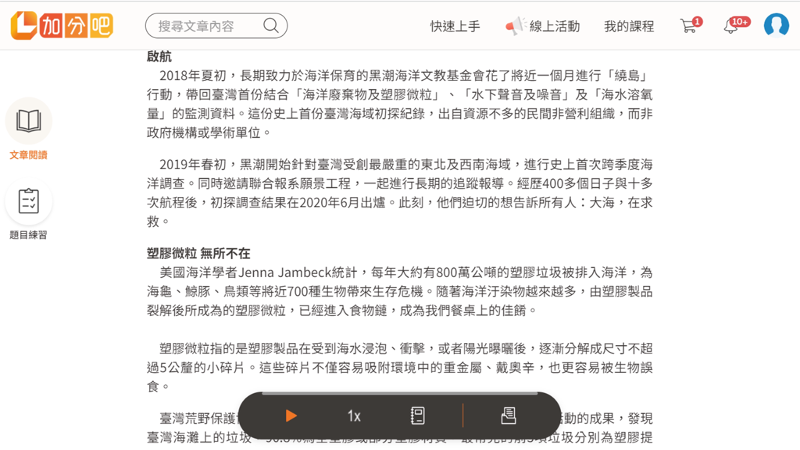Click the megaphone icon beside 線上活動
Screen dimensions: 800x450
[x=514, y=26]
